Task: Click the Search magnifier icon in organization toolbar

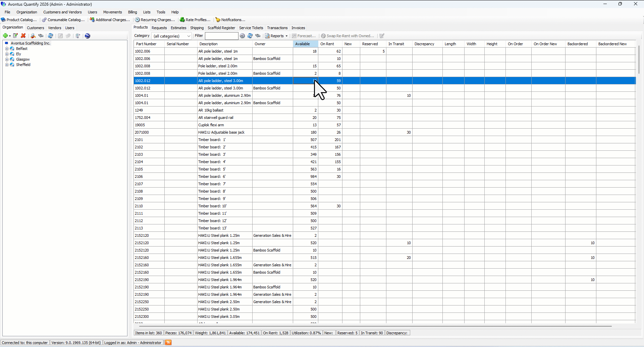Action: coord(33,36)
